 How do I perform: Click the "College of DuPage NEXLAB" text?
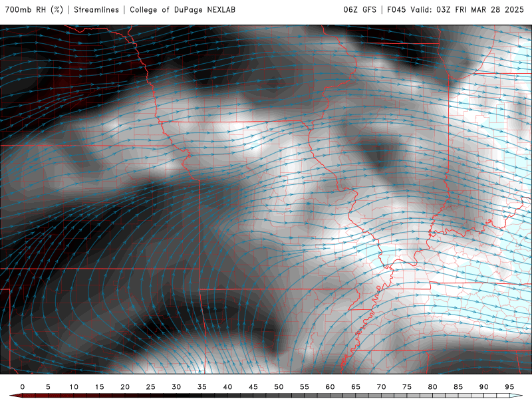tap(182, 10)
